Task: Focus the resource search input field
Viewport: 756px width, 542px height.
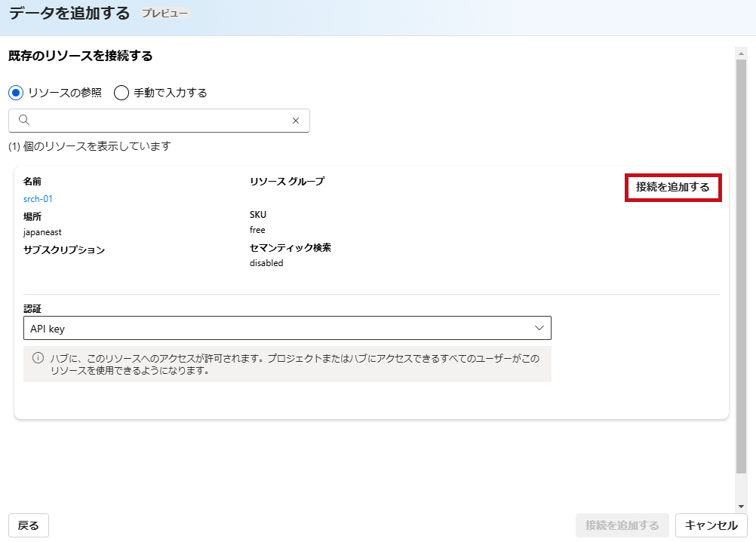Action: pos(158,121)
